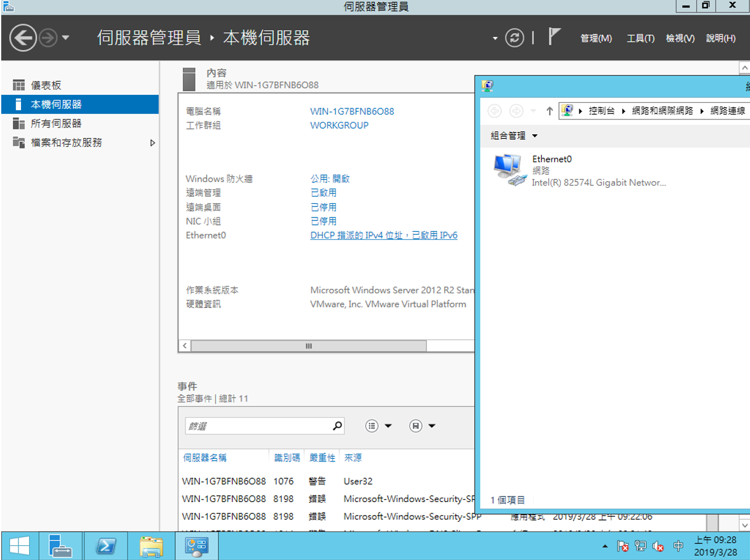Open recent locations dropdown in 網路連線 window
Viewport: 750px width, 560px height.
pyautogui.click(x=534, y=111)
